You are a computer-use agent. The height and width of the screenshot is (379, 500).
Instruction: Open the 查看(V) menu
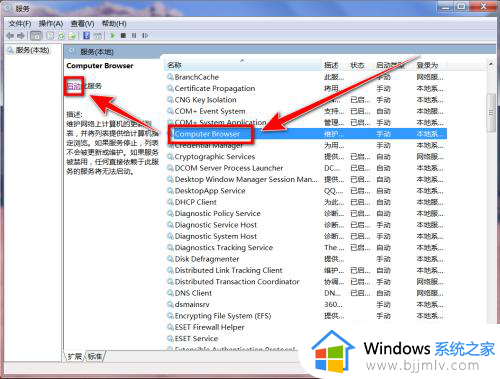pyautogui.click(x=82, y=24)
